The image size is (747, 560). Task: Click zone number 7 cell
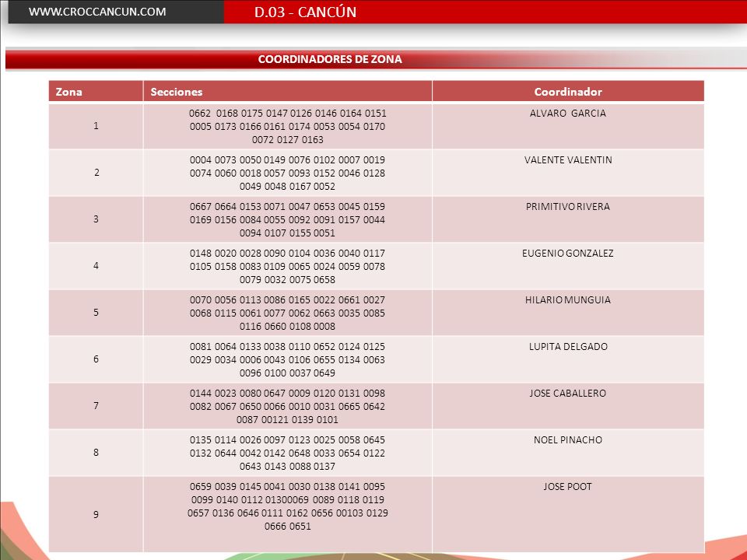(96, 406)
